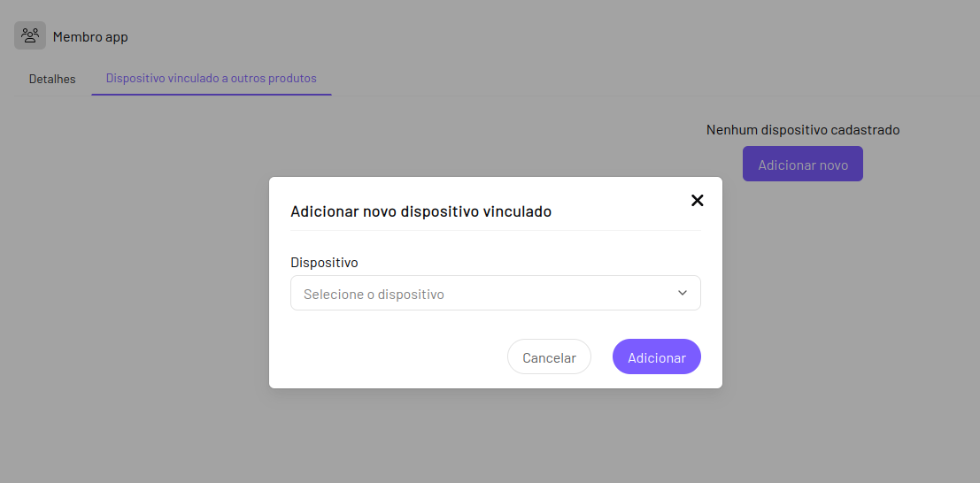Screen dimensions: 980x483
Task: Submit the new linked device with Adicionar
Action: [657, 357]
